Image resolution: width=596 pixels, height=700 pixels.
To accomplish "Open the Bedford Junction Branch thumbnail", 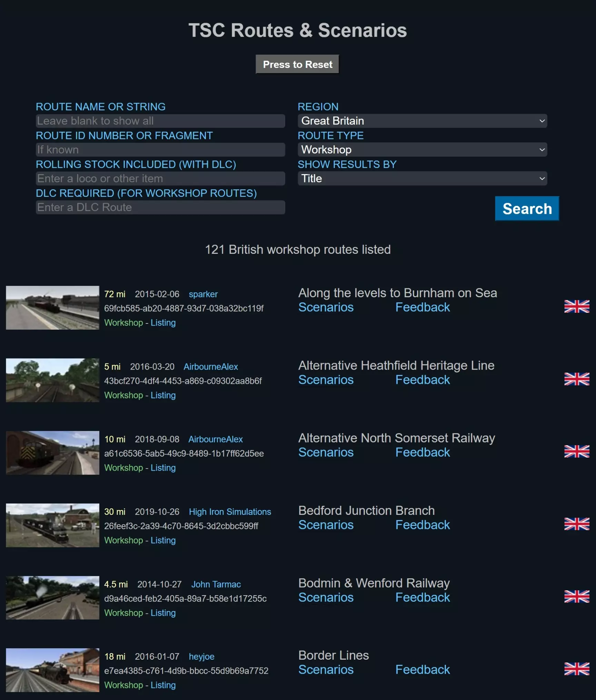I will [x=52, y=525].
